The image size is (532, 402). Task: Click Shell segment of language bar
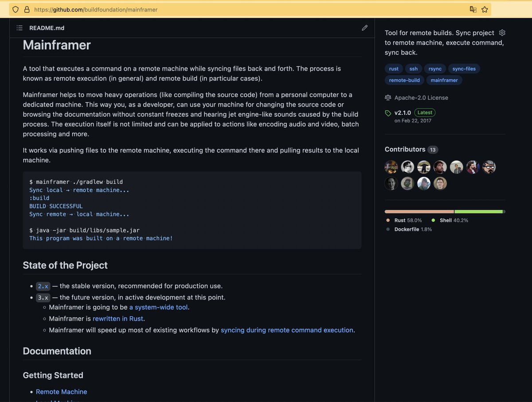[x=479, y=212]
